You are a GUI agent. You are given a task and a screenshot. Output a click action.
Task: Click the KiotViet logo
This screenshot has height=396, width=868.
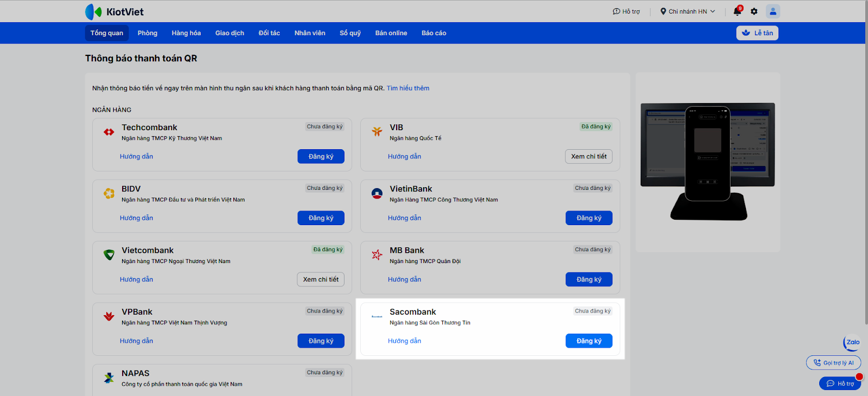pos(114,11)
